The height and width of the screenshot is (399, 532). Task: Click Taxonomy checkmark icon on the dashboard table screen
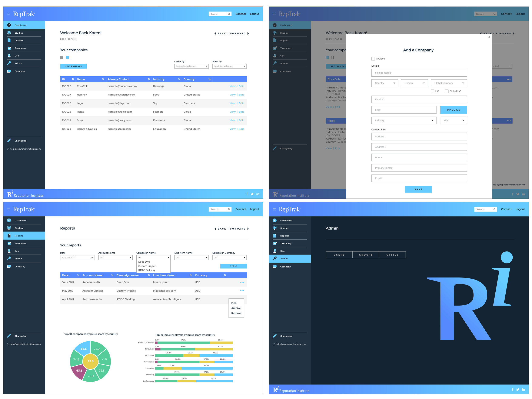[x=9, y=48]
